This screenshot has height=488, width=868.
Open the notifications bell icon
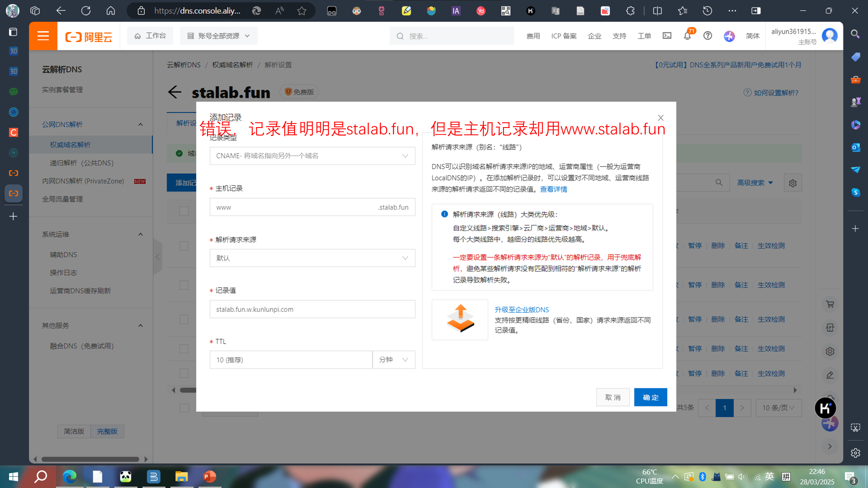pyautogui.click(x=687, y=36)
